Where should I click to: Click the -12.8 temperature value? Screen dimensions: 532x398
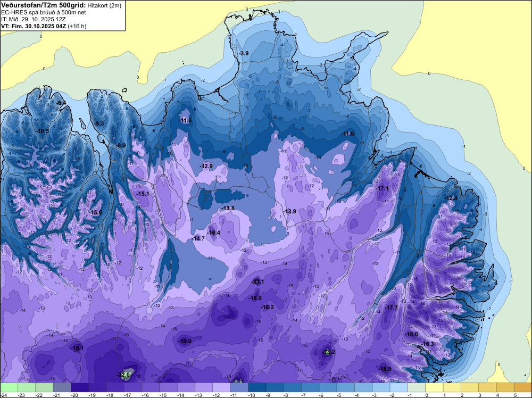pyautogui.click(x=451, y=198)
